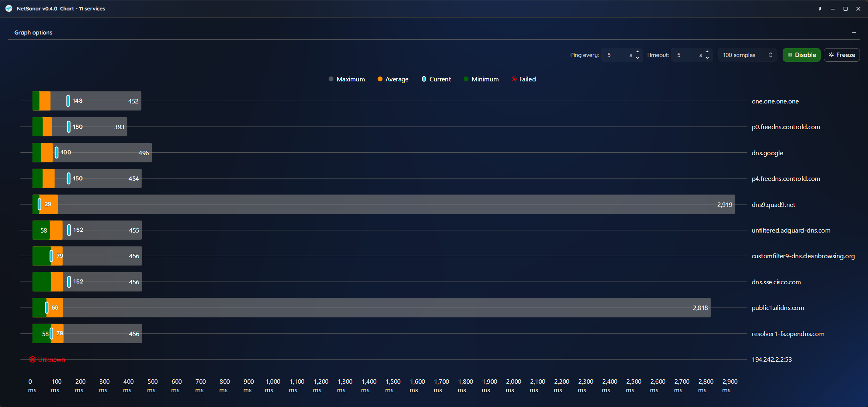The width and height of the screenshot is (868, 407).
Task: Increase the Ping every interval
Action: click(x=638, y=52)
